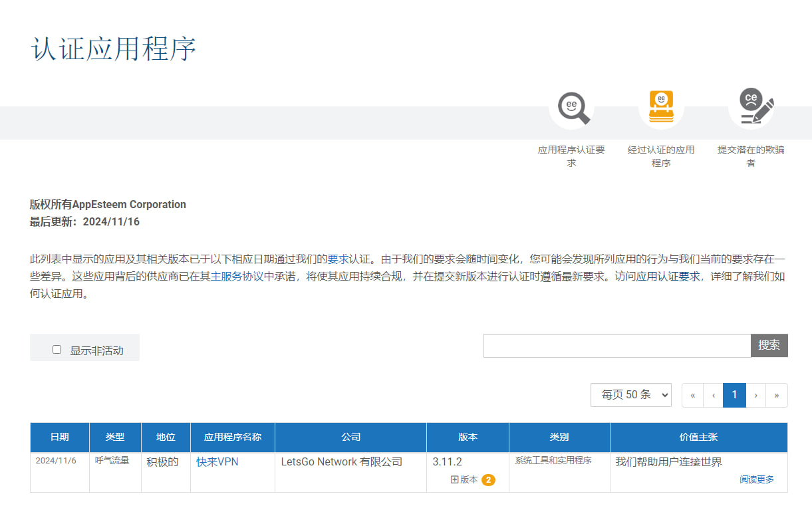The image size is (812, 510).
Task: Click the 最后更新：2024/11/16 text
Action: [85, 221]
